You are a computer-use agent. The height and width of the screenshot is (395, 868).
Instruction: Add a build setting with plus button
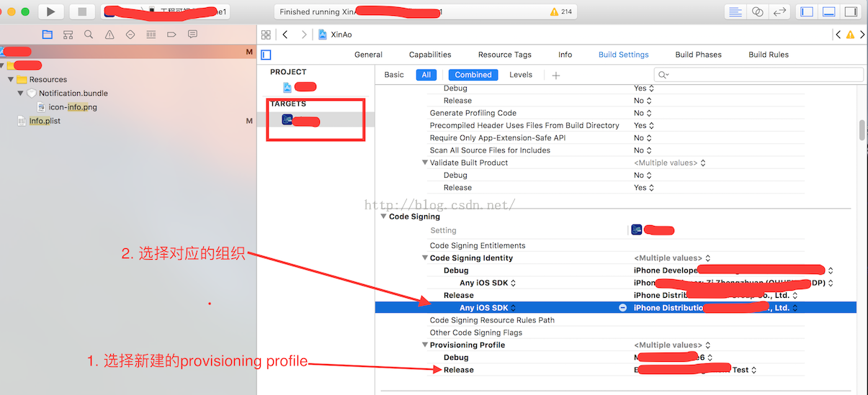[555, 75]
